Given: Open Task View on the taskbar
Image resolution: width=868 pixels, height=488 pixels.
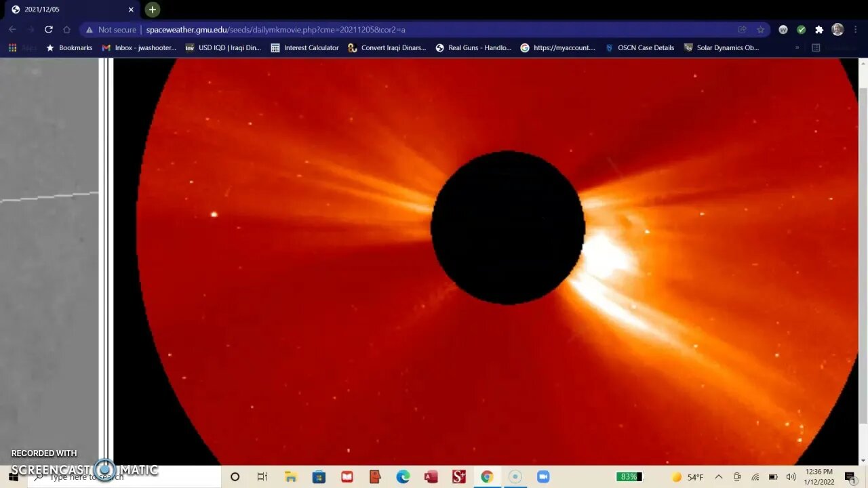Looking at the screenshot, I should tap(262, 477).
